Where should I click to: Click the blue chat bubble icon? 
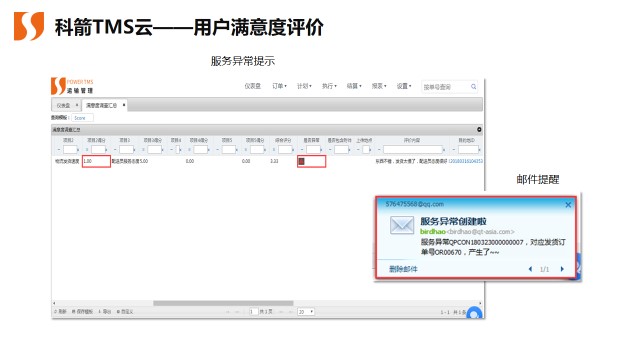click(x=474, y=313)
